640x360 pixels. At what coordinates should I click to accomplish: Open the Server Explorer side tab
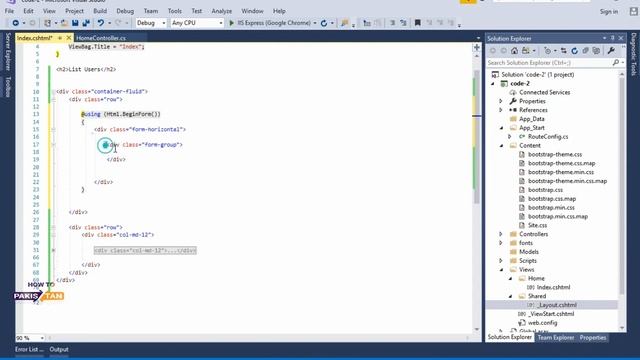[7, 52]
